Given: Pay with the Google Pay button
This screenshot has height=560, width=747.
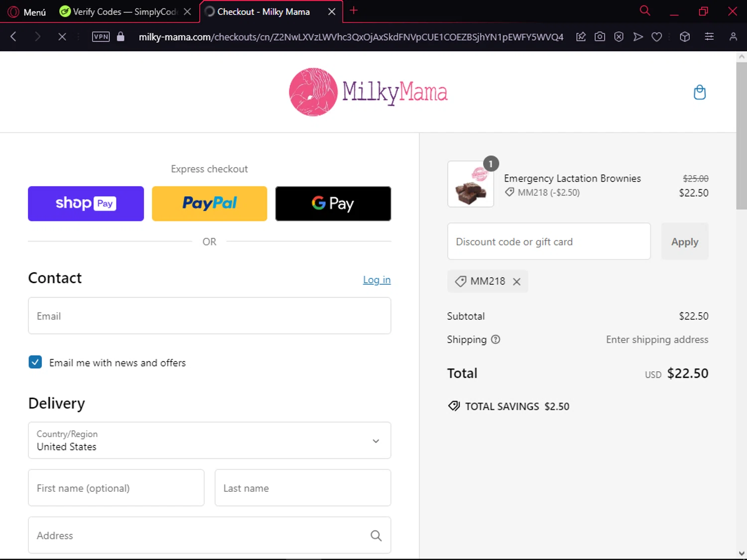Looking at the screenshot, I should tap(333, 204).
